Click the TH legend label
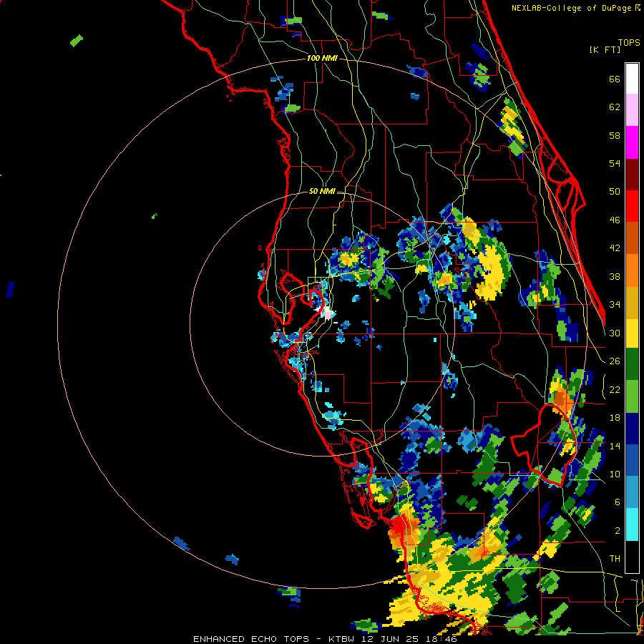Screen dimensions: 644x644 point(615,559)
